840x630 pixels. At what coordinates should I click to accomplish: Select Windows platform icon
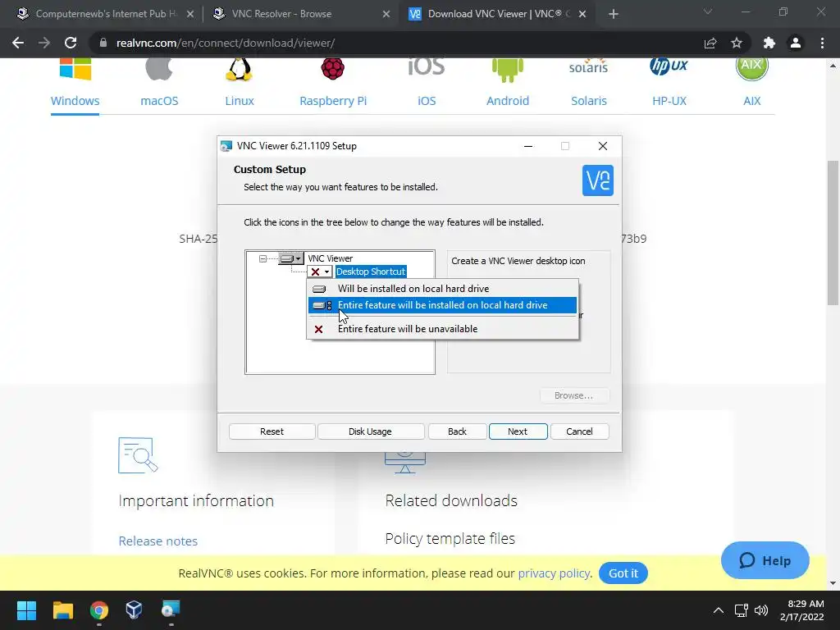click(75, 69)
